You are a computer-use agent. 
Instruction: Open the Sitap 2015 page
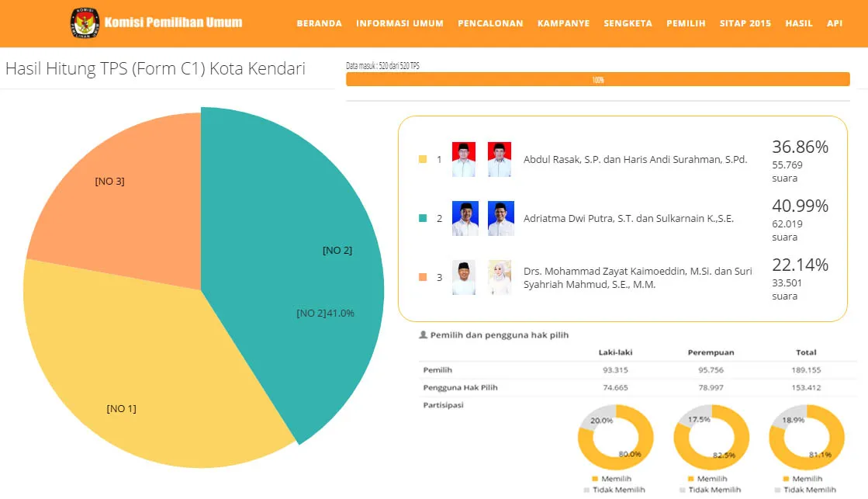pos(745,23)
